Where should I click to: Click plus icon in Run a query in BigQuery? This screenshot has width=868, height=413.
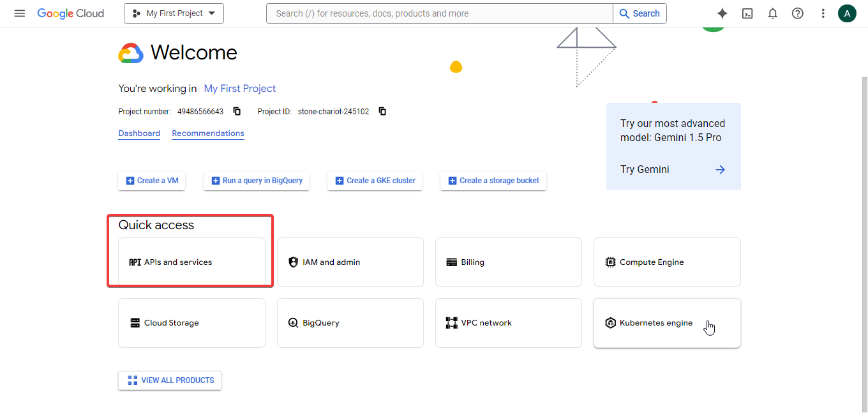coord(216,181)
